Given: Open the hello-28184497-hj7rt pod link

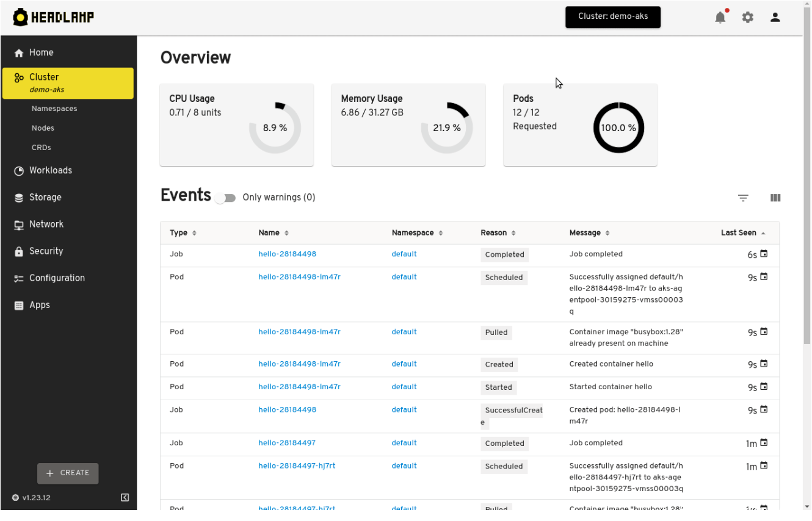Looking at the screenshot, I should [297, 466].
